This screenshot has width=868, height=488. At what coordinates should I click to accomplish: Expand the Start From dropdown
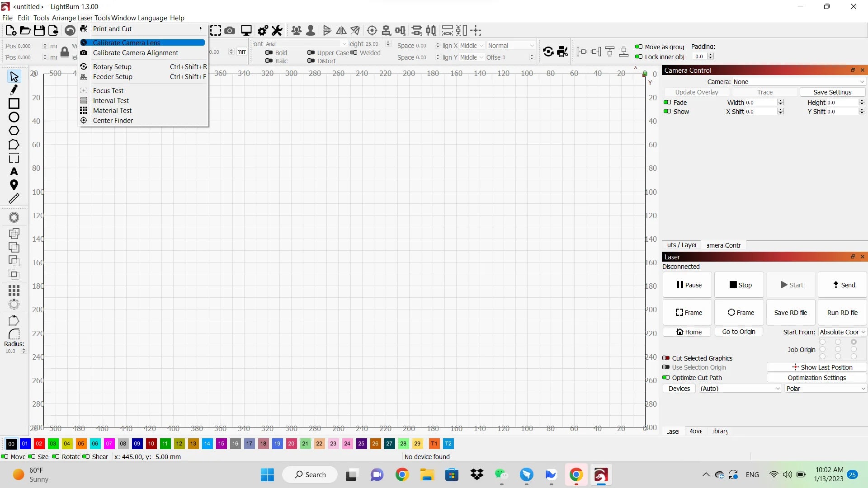(x=842, y=332)
